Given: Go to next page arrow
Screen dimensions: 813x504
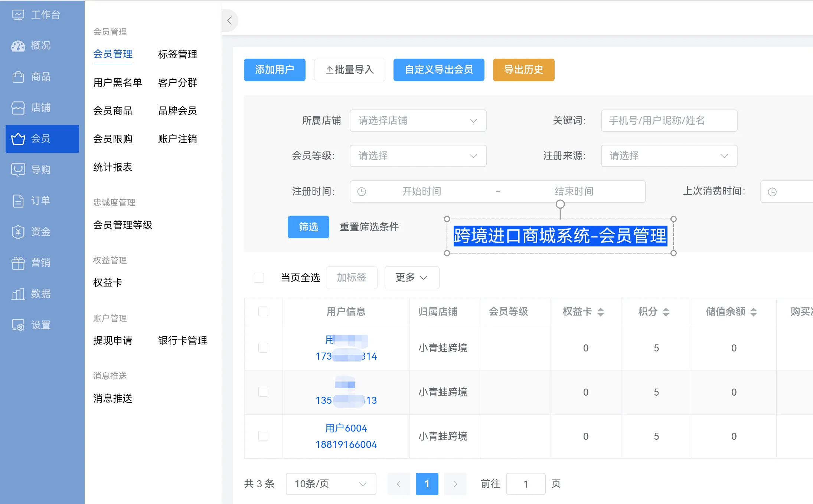Looking at the screenshot, I should point(455,484).
